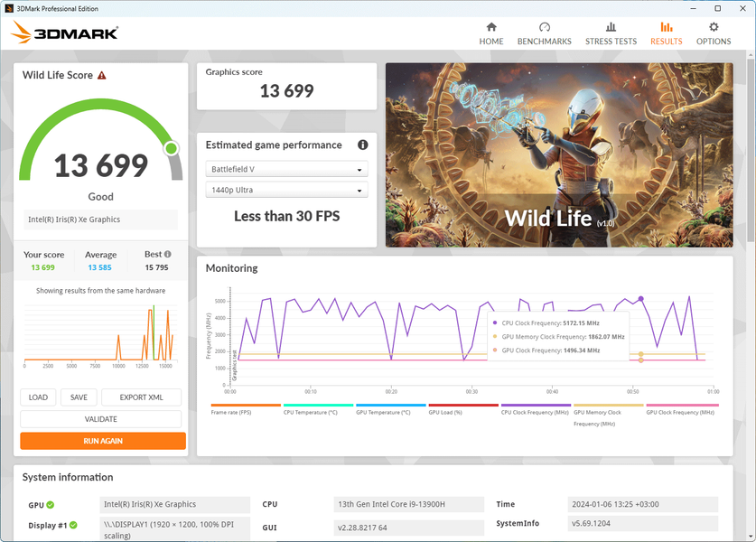Click Your score value 13 699
Image resolution: width=756 pixels, height=542 pixels.
coord(43,267)
